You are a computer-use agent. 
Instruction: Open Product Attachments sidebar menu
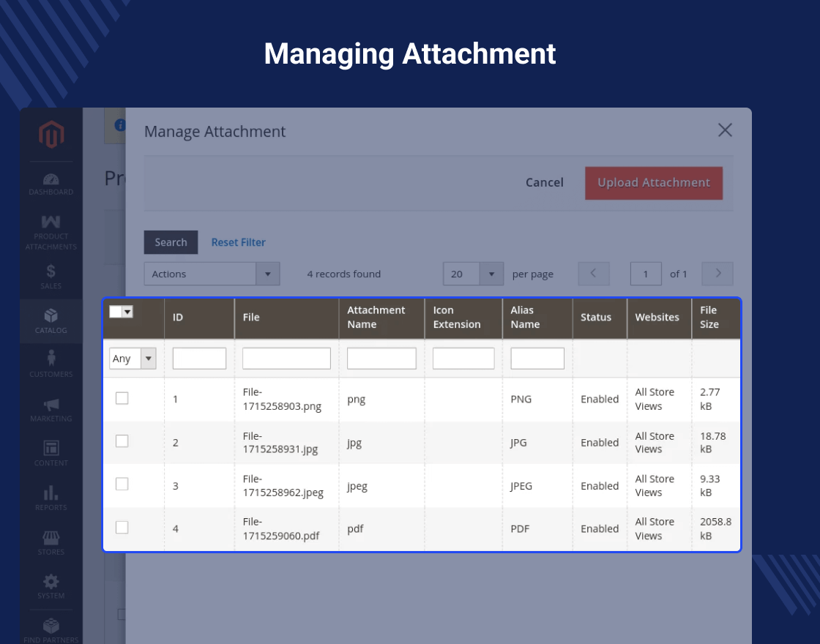[51, 233]
